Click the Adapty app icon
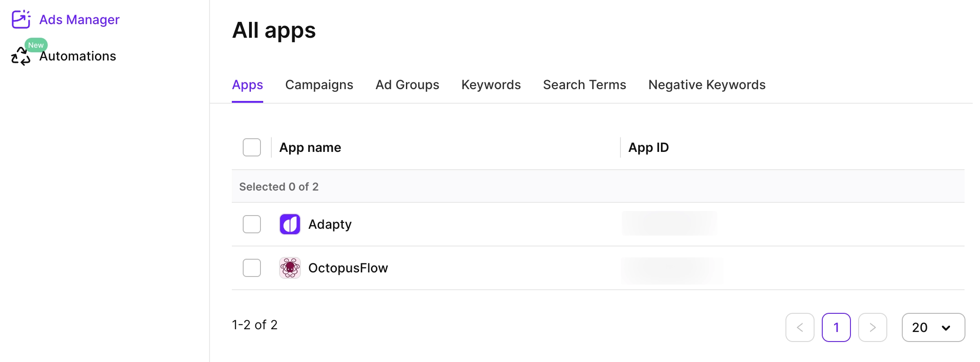980x362 pixels. pos(290,224)
